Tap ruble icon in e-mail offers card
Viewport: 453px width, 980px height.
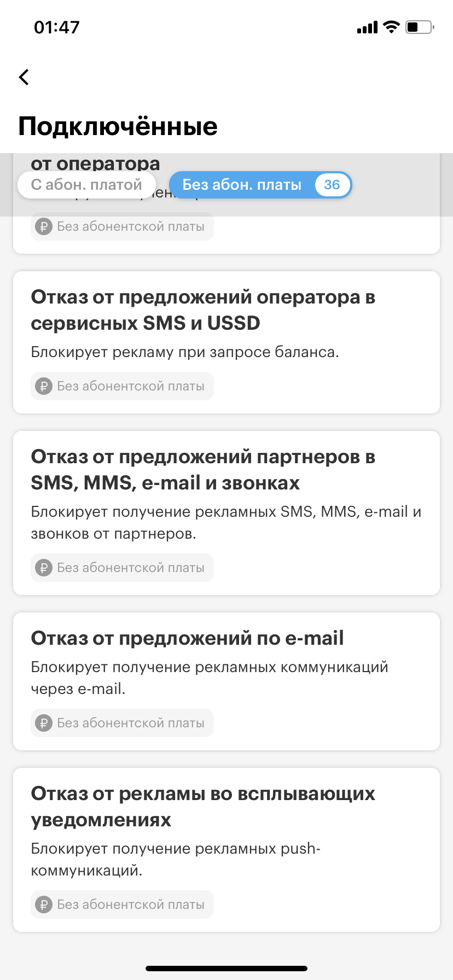pos(44,723)
